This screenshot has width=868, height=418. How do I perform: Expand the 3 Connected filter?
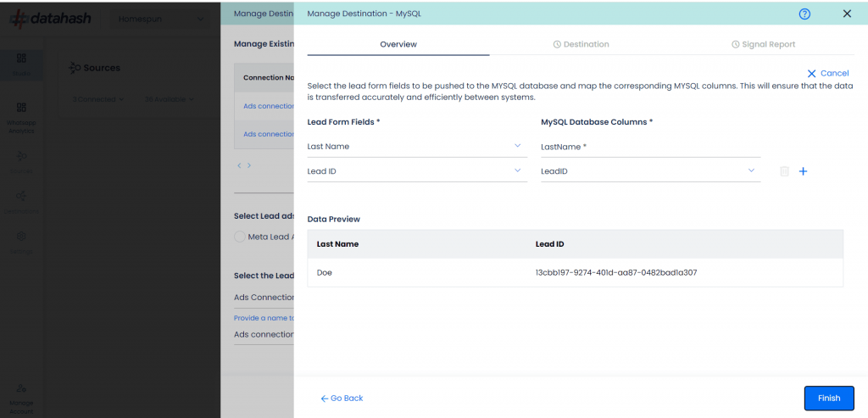coord(97,99)
